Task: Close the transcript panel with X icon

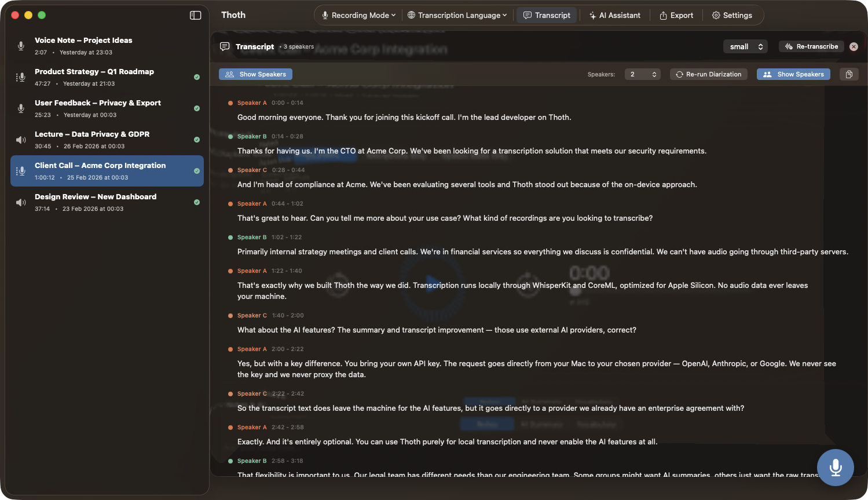Action: click(x=854, y=46)
